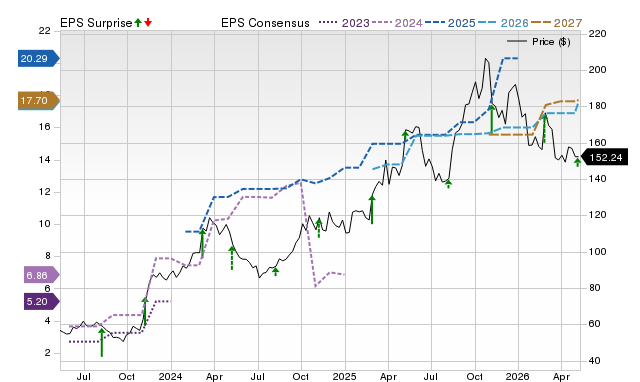The image size is (640, 382).
Task: Click the May 2026 EPS surprise arrow
Action: (x=577, y=162)
